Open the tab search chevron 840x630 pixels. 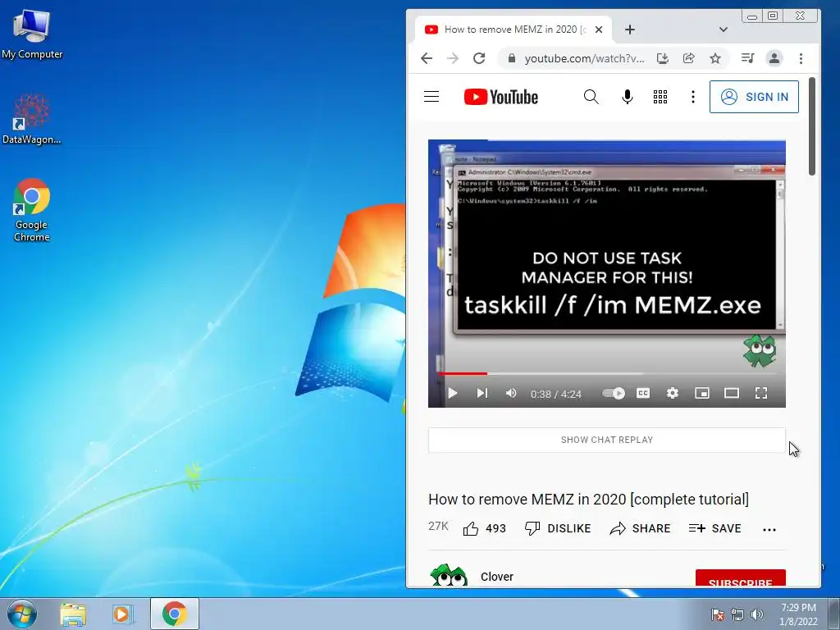click(x=724, y=30)
